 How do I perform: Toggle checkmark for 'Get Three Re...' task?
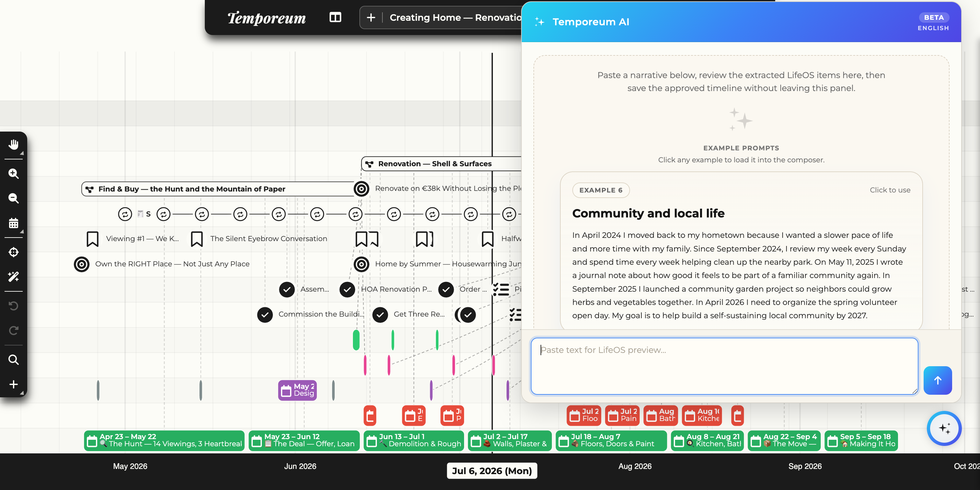pos(380,315)
